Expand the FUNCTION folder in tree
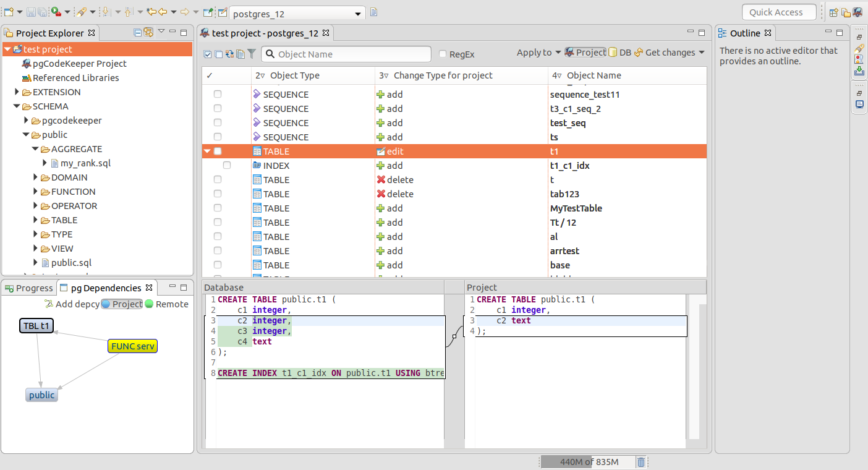Viewport: 868px width, 470px height. (x=36, y=192)
